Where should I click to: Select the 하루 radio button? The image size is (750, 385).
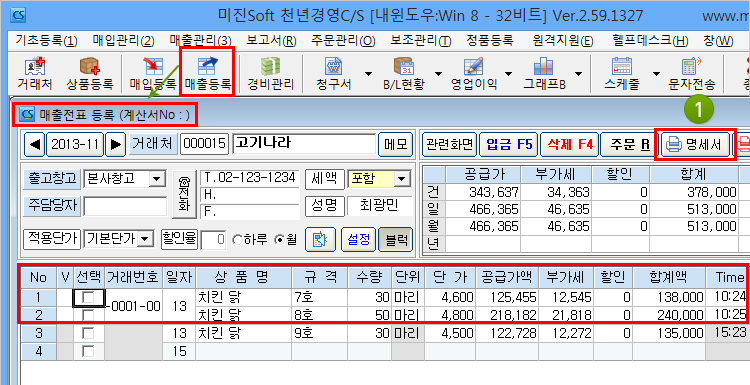(237, 240)
